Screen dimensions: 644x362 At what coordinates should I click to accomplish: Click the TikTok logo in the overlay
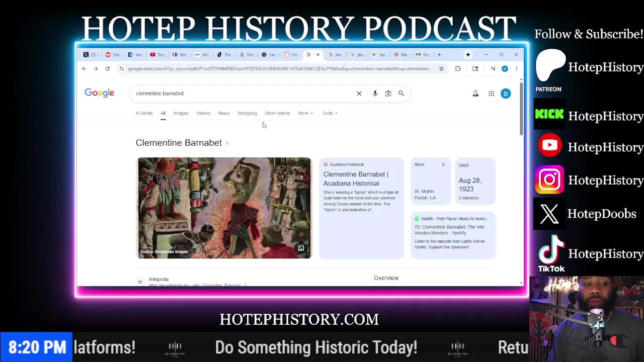[x=551, y=253]
